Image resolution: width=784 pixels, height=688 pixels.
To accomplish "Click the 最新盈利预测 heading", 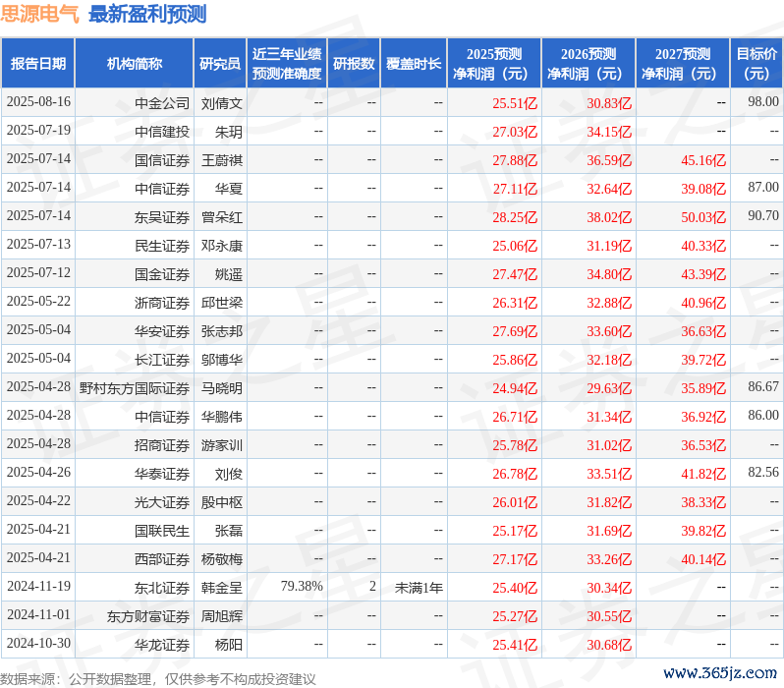I will click(x=147, y=14).
